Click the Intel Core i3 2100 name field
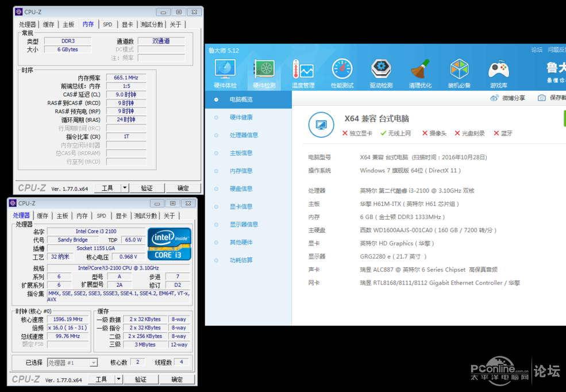This screenshot has width=566, height=392. [x=96, y=232]
